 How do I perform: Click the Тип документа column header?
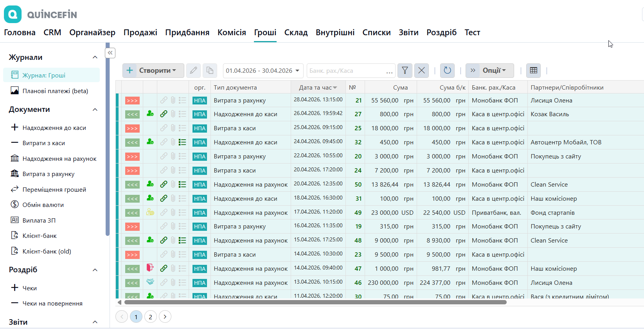point(250,88)
